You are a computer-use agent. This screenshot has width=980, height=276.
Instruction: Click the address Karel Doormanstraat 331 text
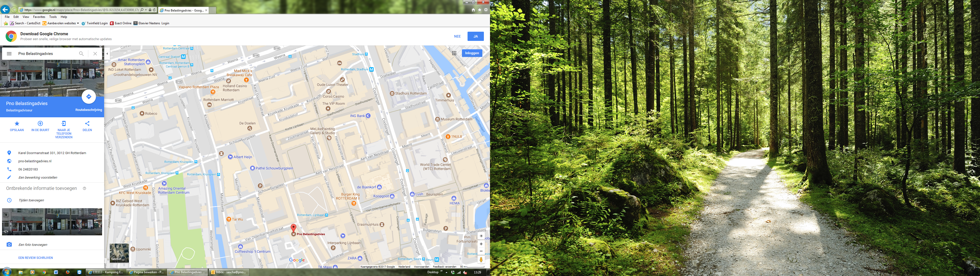(x=52, y=153)
